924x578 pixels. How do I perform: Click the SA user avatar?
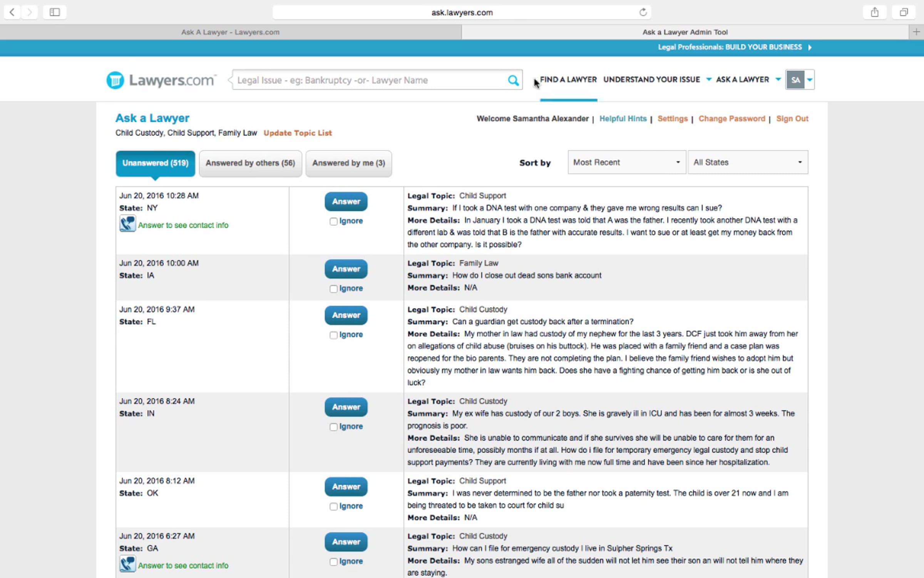click(x=795, y=80)
